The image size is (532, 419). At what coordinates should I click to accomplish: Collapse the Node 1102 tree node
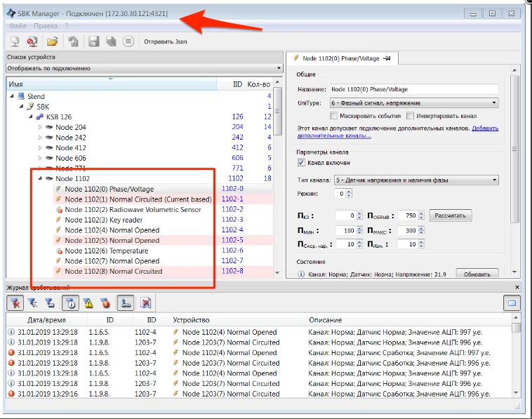(40, 179)
